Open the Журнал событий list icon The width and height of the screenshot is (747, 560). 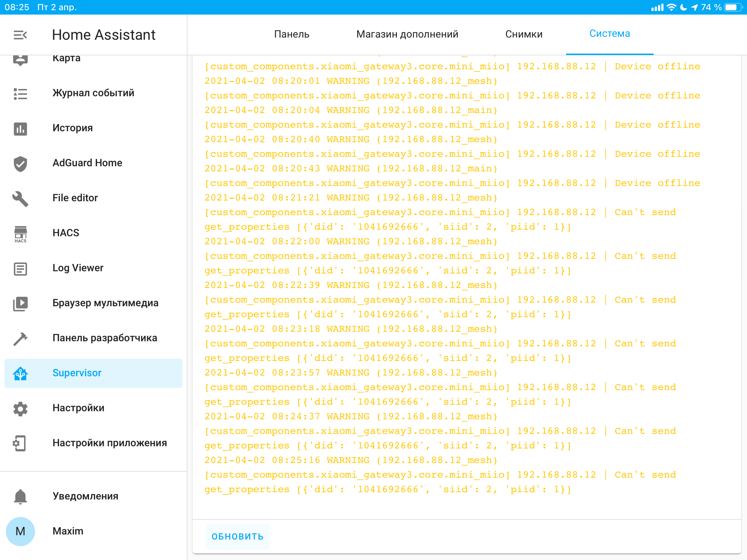point(20,94)
